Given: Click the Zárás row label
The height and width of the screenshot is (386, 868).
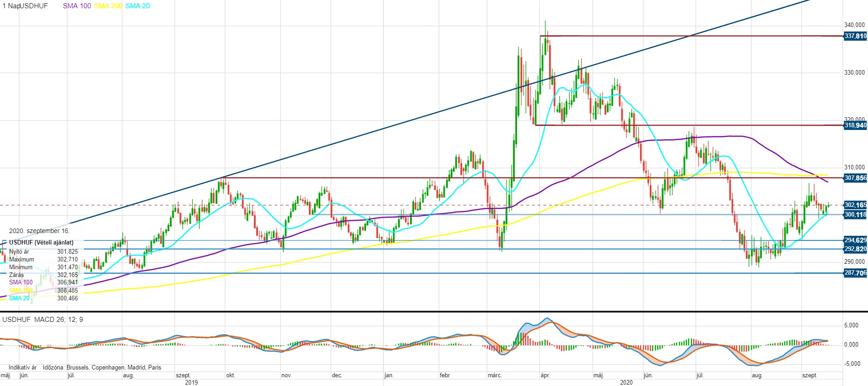Looking at the screenshot, I should [16, 275].
